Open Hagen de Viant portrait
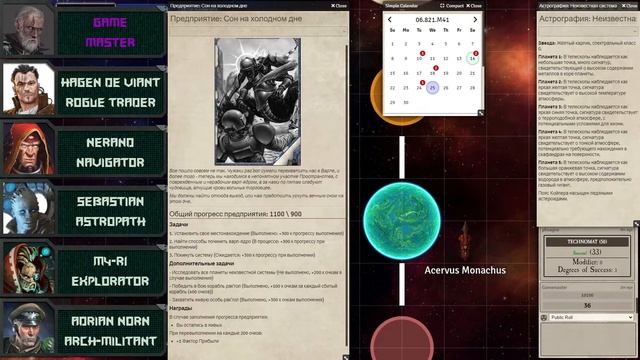Viewport: 640px width, 360px height. [x=29, y=89]
